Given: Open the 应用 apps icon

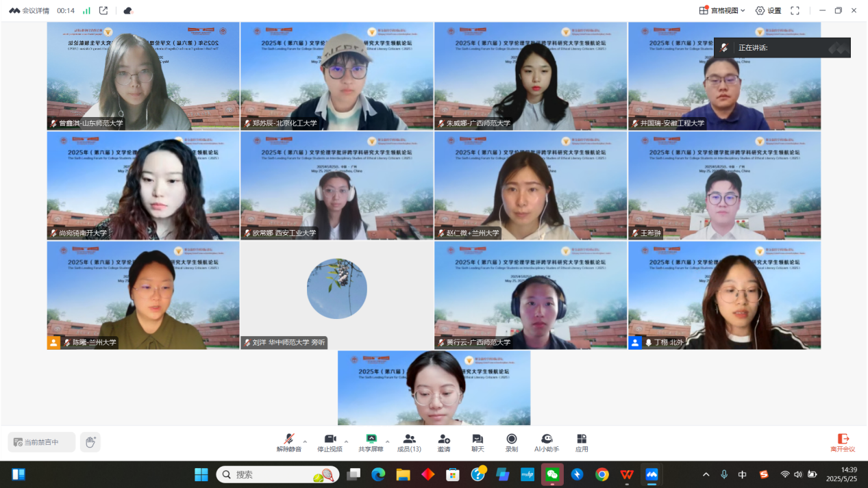Looking at the screenshot, I should pyautogui.click(x=582, y=442).
